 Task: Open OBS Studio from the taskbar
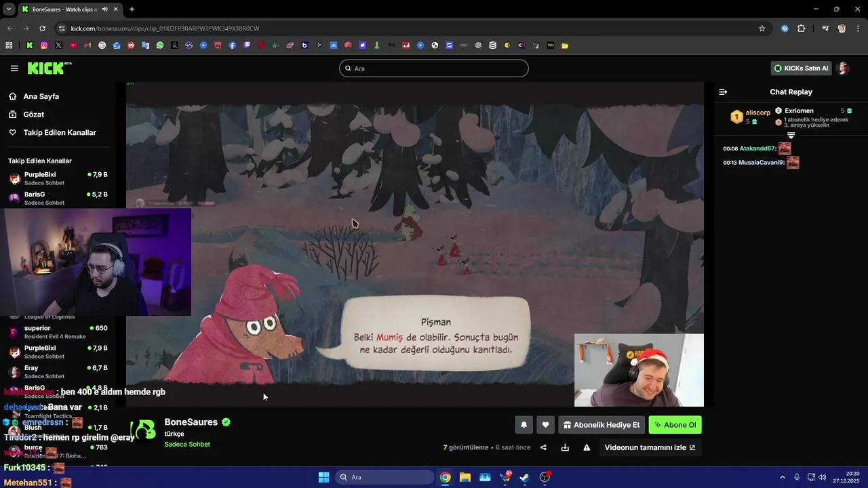(x=545, y=477)
